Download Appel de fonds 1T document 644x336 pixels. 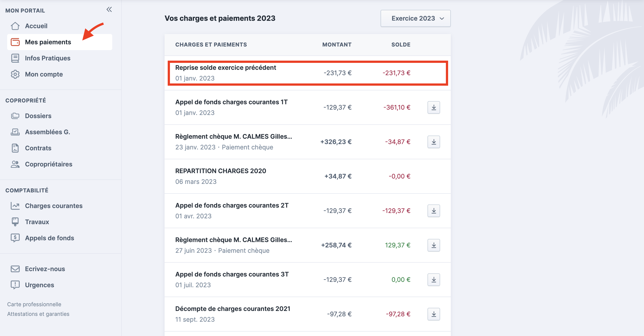pyautogui.click(x=434, y=107)
